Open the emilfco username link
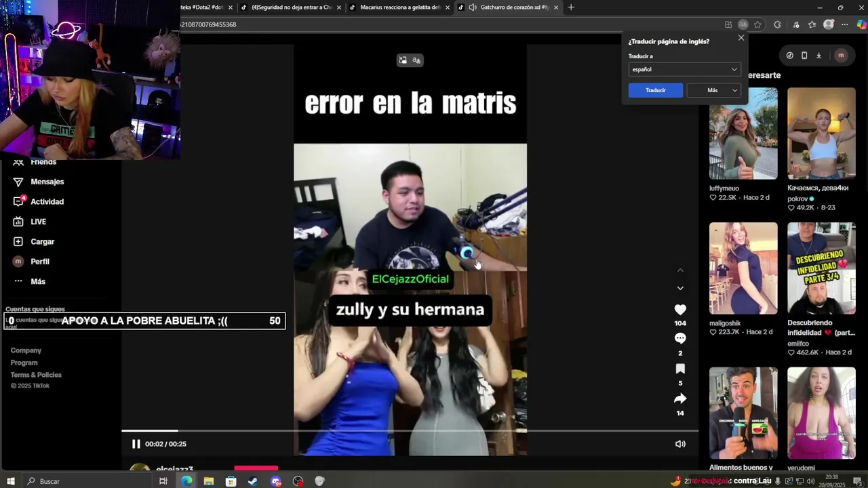Image resolution: width=868 pixels, height=488 pixels. coord(798,344)
